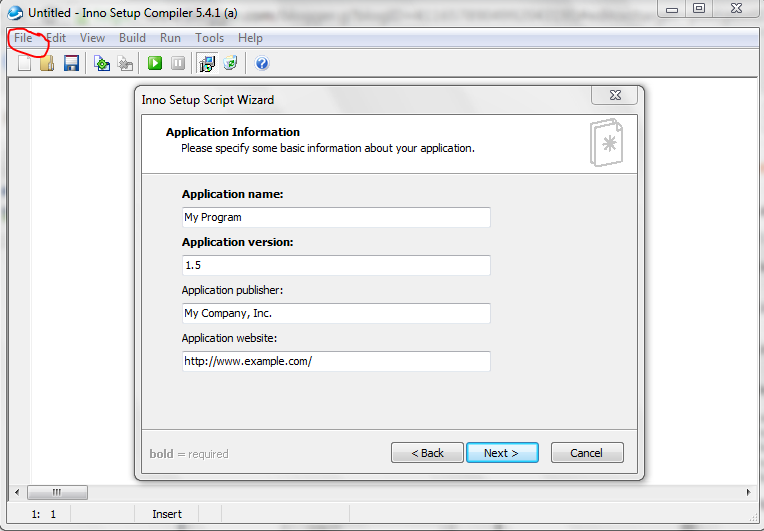Click the < Back button

[x=427, y=453]
